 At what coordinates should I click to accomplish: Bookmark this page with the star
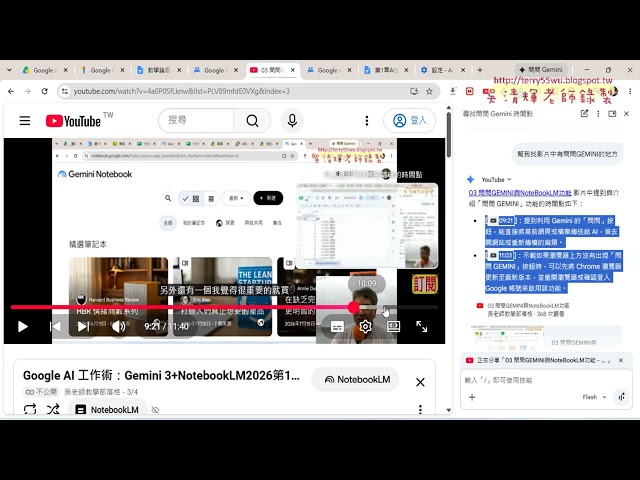[429, 91]
